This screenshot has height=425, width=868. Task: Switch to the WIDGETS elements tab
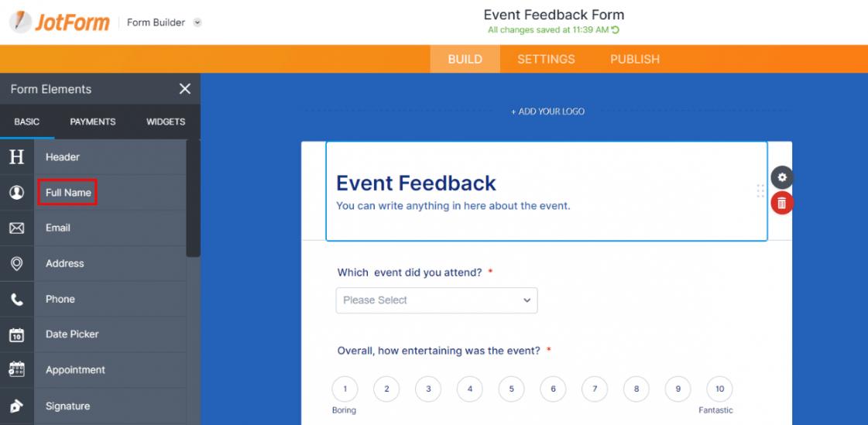coord(166,122)
